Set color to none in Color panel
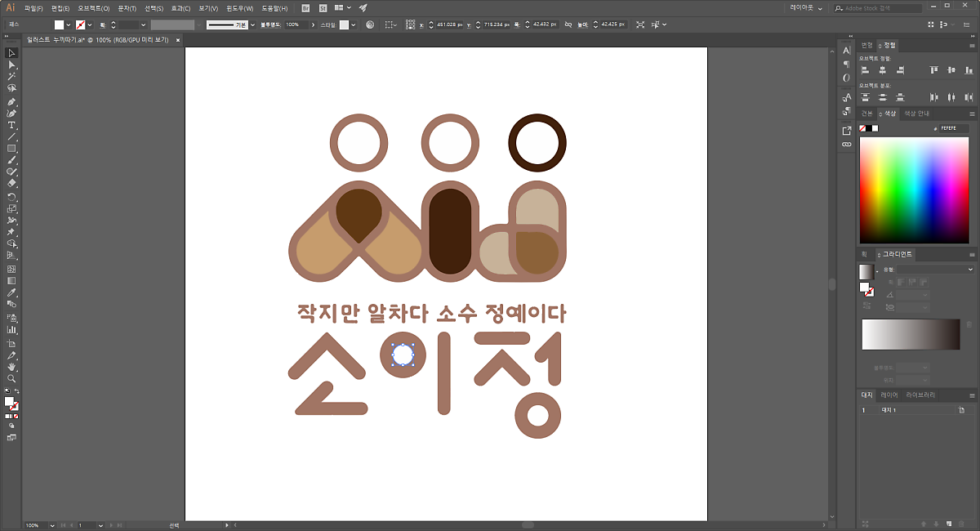Image resolution: width=980 pixels, height=531 pixels. tap(863, 128)
